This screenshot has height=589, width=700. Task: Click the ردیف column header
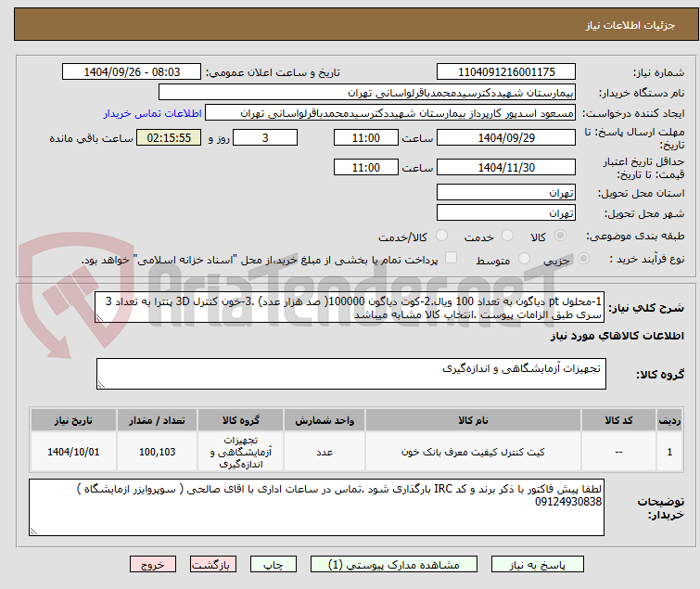(x=669, y=420)
